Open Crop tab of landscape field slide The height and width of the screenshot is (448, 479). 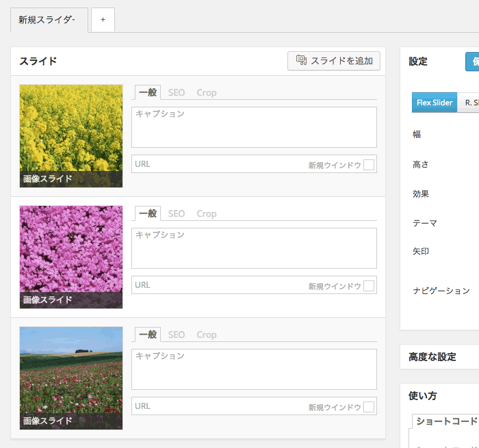207,334
